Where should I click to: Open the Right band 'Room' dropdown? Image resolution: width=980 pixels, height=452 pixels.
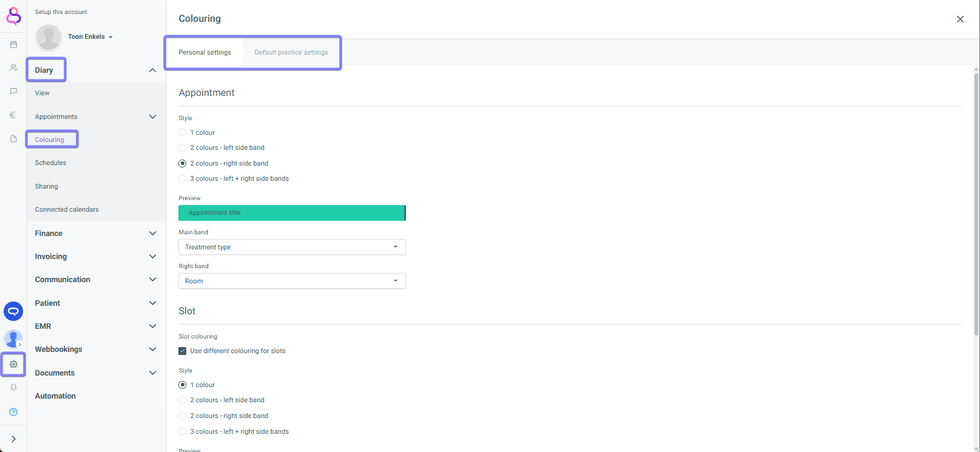point(292,281)
